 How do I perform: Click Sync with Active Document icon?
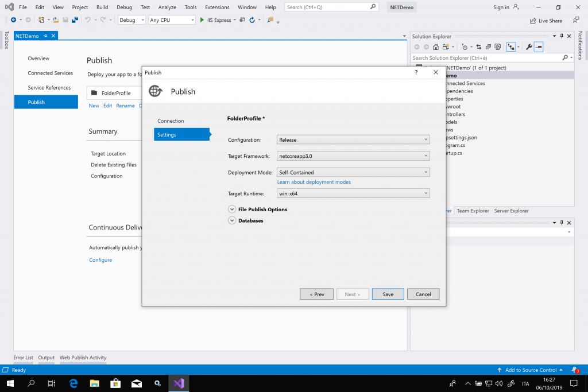[478, 47]
